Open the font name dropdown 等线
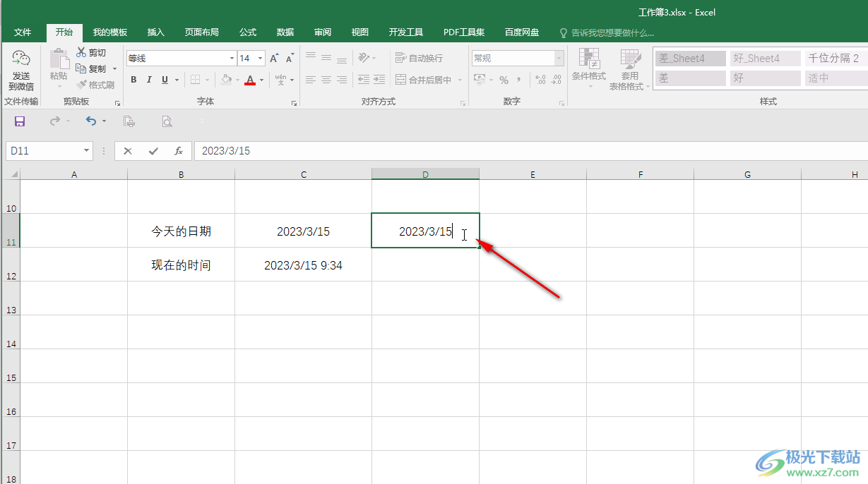 coord(232,59)
